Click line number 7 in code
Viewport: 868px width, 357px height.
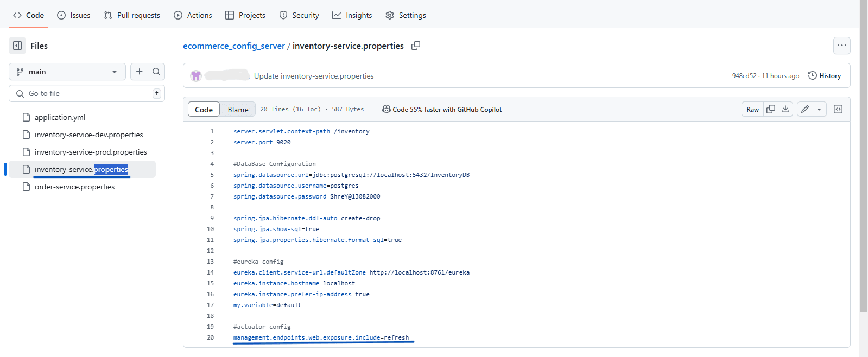click(212, 196)
